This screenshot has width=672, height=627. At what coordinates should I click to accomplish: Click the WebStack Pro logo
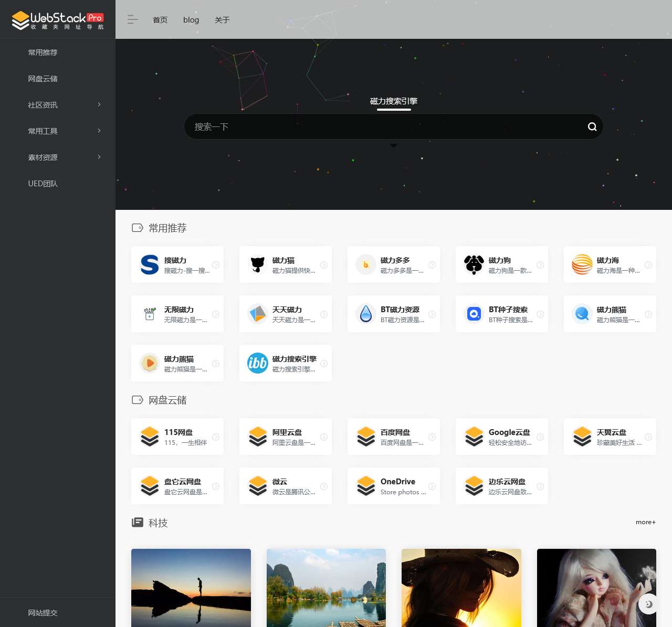point(58,20)
